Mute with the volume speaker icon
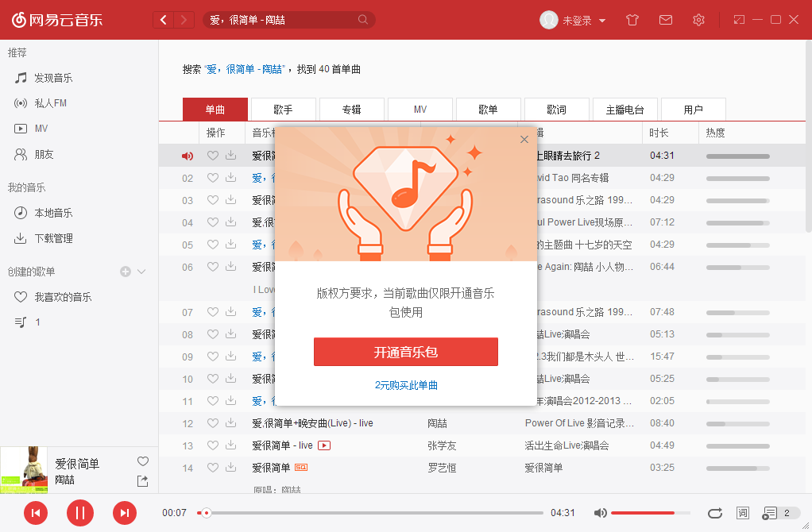812x532 pixels. (x=600, y=513)
